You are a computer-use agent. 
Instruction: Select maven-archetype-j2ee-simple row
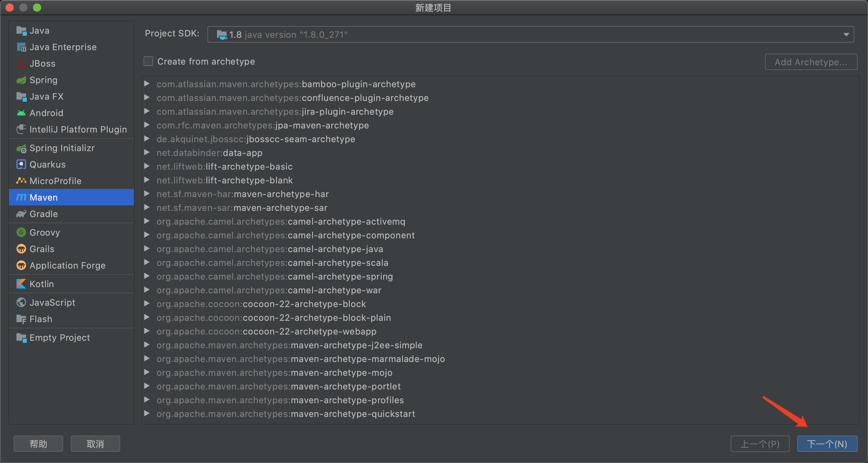(x=500, y=345)
